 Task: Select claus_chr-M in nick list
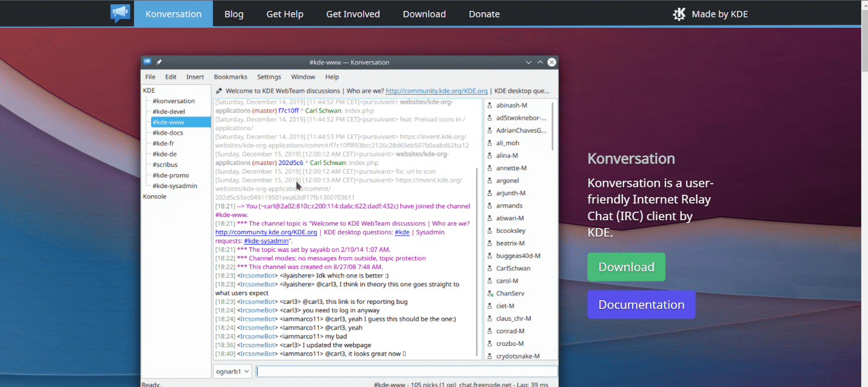(513, 318)
